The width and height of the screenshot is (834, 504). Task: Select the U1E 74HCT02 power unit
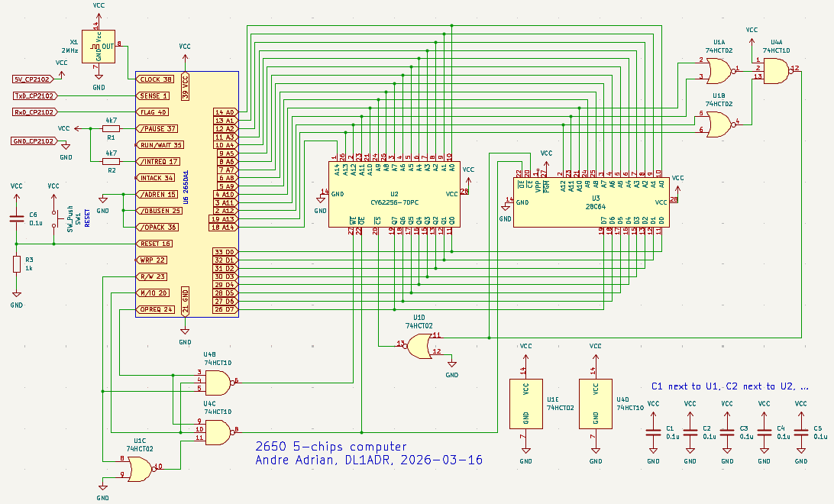click(525, 403)
